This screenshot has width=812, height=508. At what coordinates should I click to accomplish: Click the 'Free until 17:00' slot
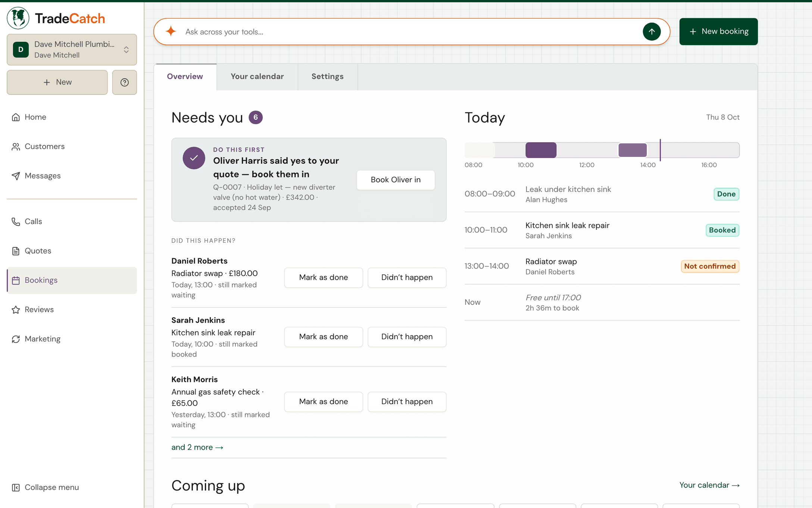click(602, 303)
